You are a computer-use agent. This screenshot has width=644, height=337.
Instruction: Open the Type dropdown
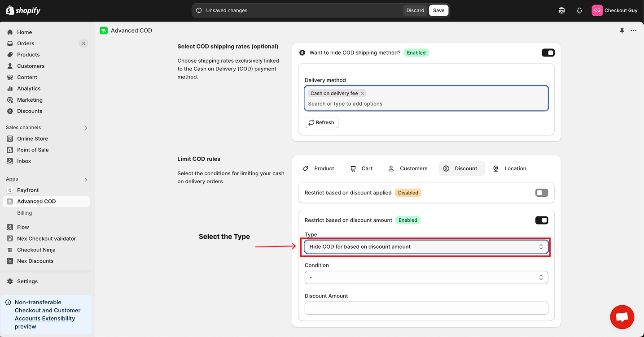(426, 246)
